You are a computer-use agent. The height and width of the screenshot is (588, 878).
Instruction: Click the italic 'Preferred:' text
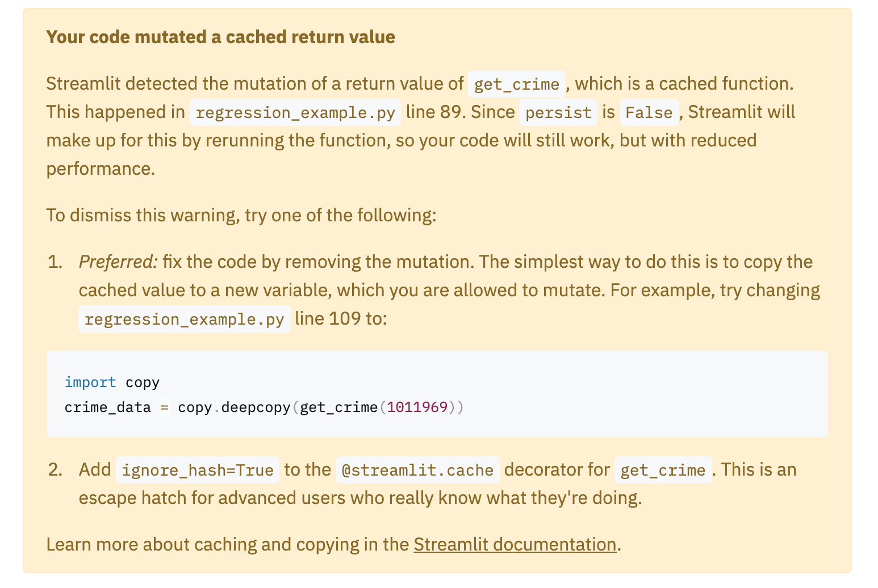pyautogui.click(x=118, y=262)
